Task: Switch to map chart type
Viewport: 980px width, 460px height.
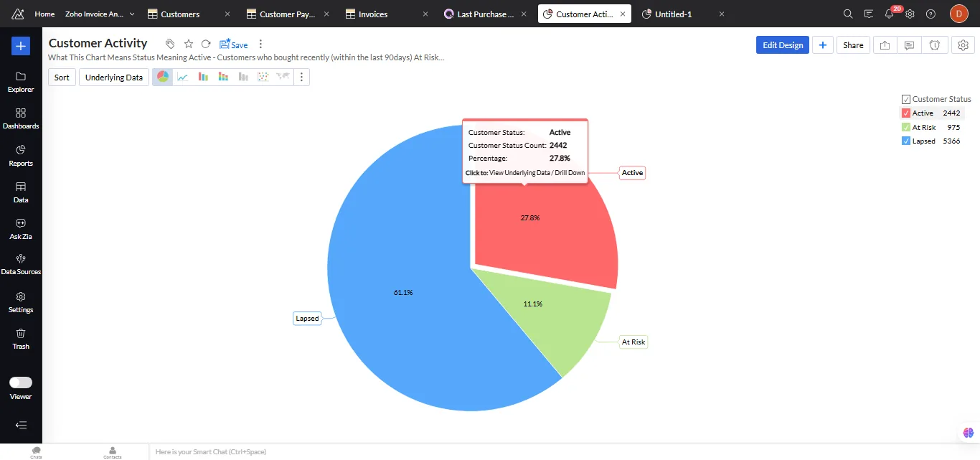Action: (x=283, y=77)
